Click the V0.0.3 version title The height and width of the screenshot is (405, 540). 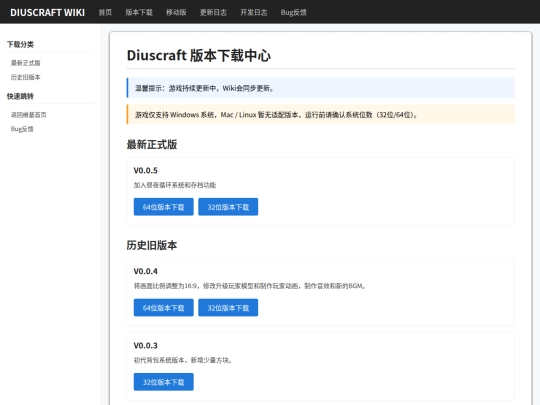point(146,345)
